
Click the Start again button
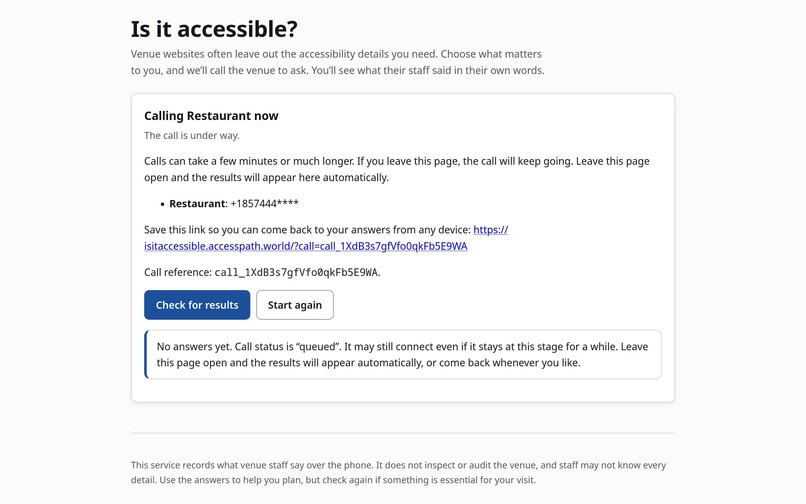click(295, 305)
